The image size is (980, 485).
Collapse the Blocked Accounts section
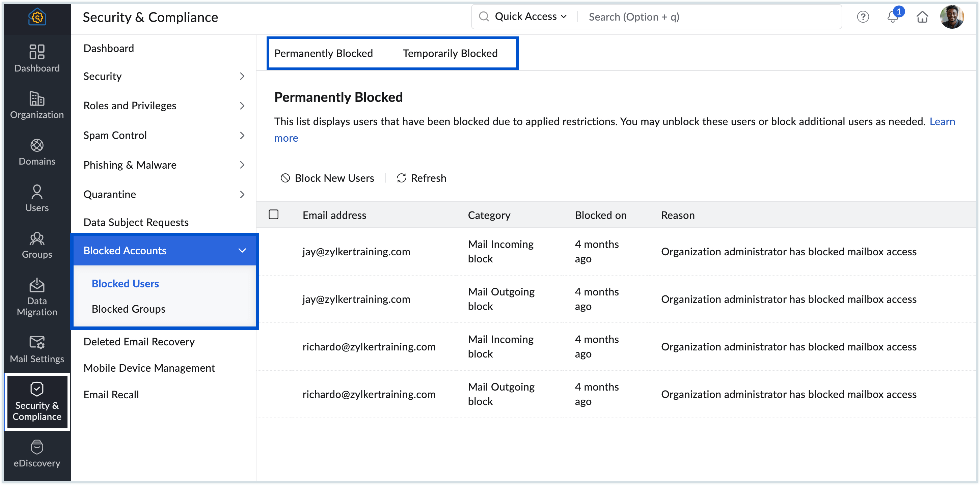(242, 250)
